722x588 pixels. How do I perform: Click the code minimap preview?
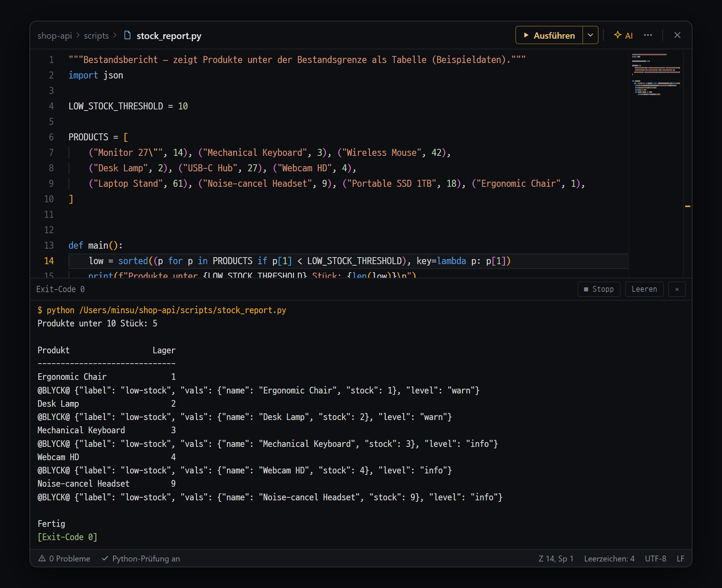(656, 75)
